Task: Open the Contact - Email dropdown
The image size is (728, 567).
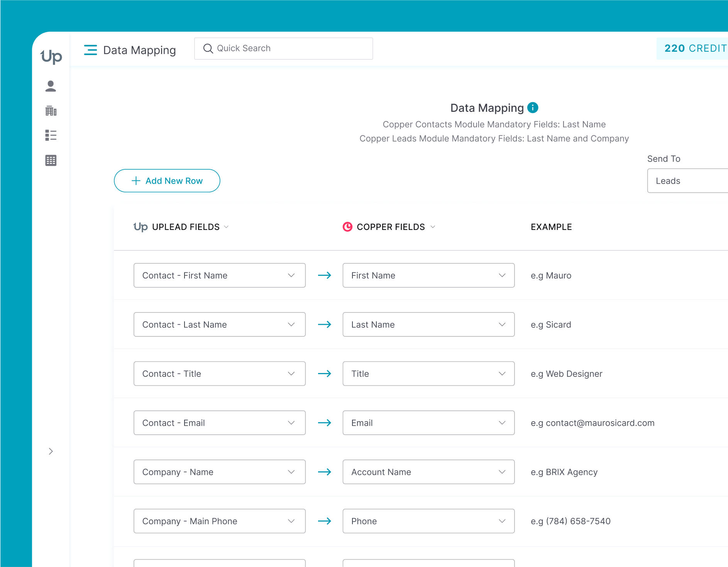Action: (x=220, y=423)
